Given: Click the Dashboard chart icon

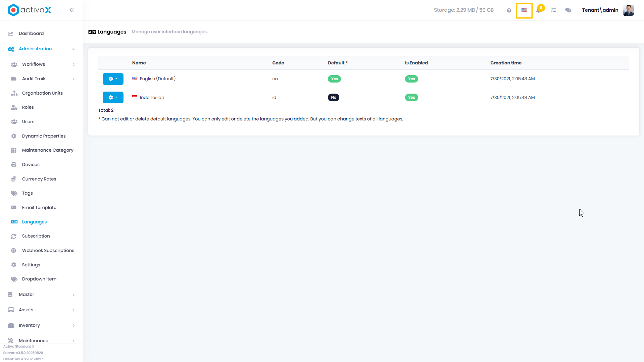Looking at the screenshot, I should (x=10, y=34).
